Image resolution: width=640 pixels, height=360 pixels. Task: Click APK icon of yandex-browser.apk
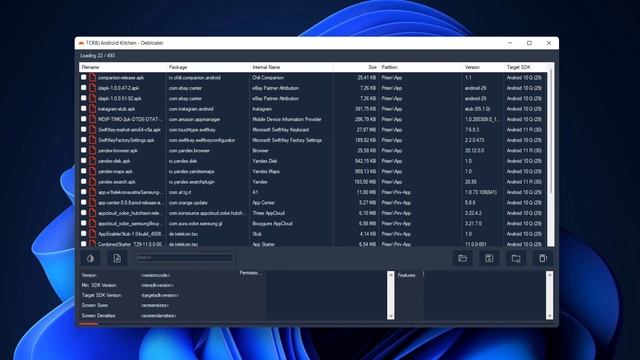point(93,150)
